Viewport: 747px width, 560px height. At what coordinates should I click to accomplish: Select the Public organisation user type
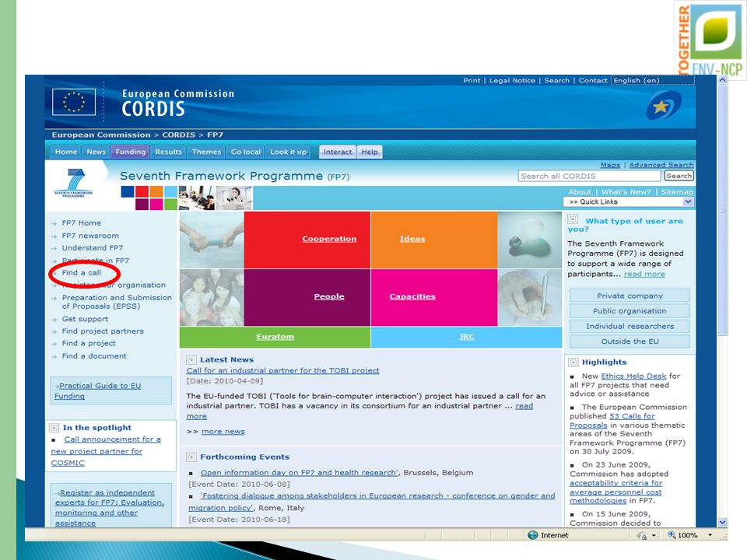point(630,311)
